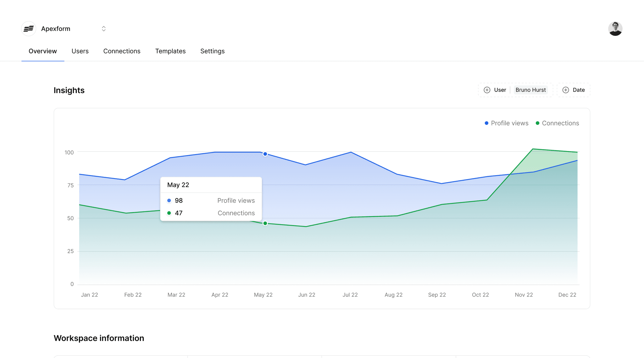The height and width of the screenshot is (358, 644).
Task: Click the user avatar profile icon
Action: click(x=615, y=28)
